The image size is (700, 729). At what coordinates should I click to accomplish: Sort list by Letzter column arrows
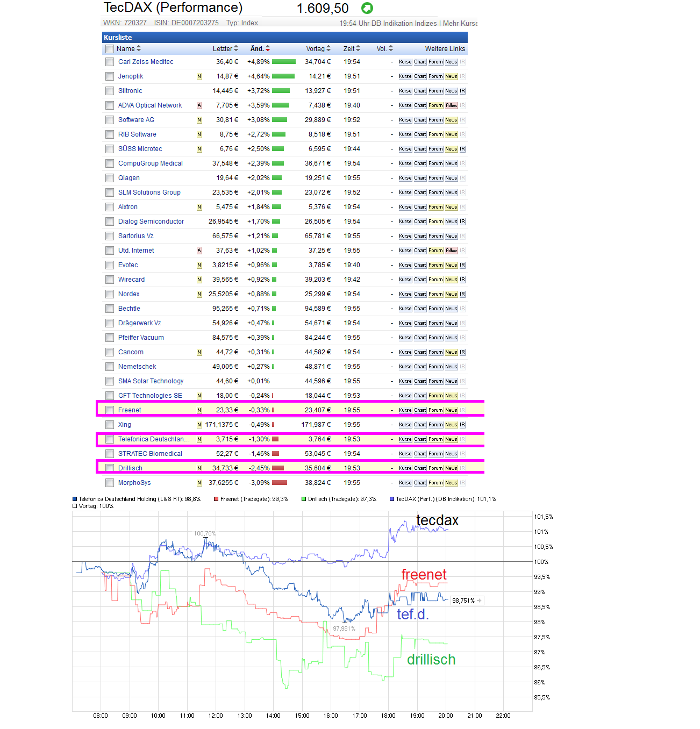236,48
